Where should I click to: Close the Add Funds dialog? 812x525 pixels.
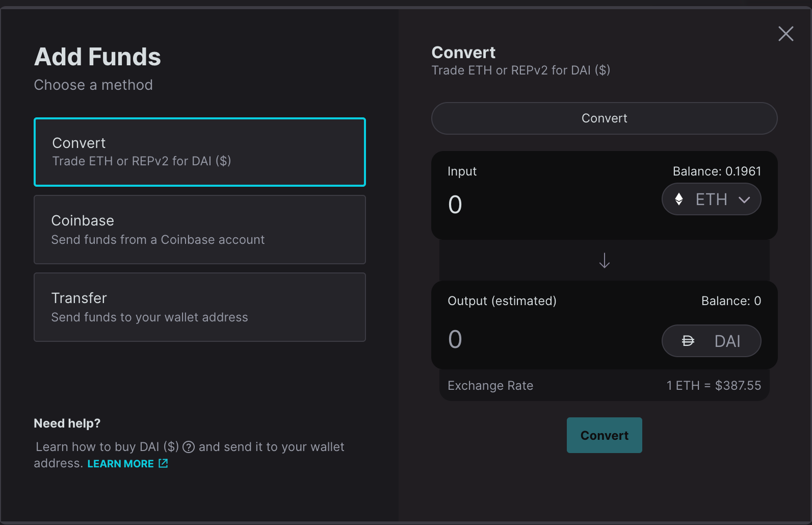pyautogui.click(x=785, y=34)
